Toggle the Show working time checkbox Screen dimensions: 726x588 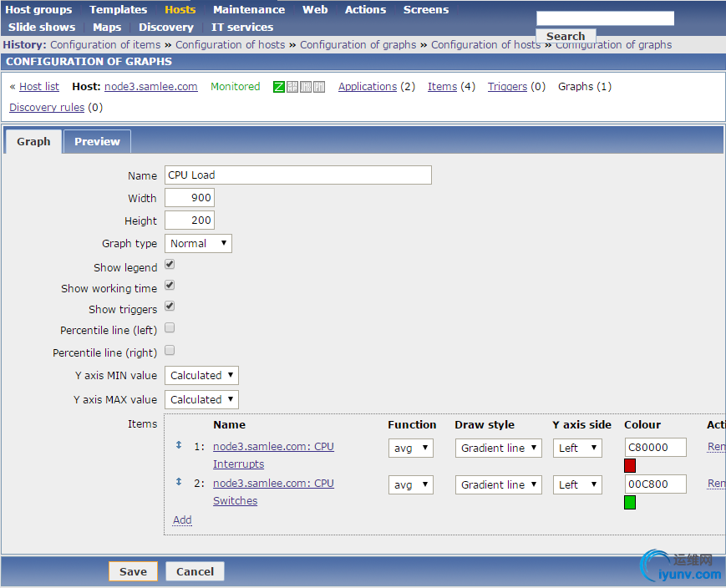click(x=170, y=285)
